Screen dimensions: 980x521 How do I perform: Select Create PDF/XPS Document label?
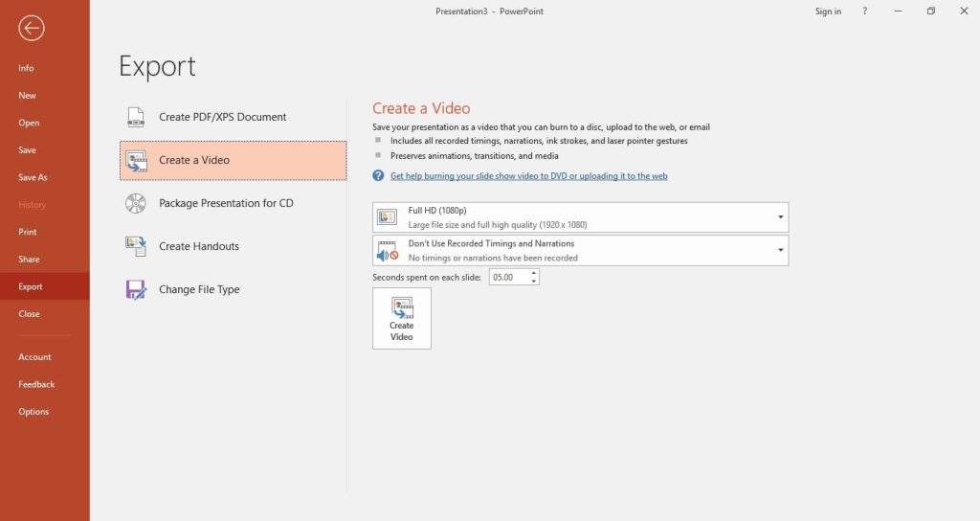pyautogui.click(x=222, y=117)
